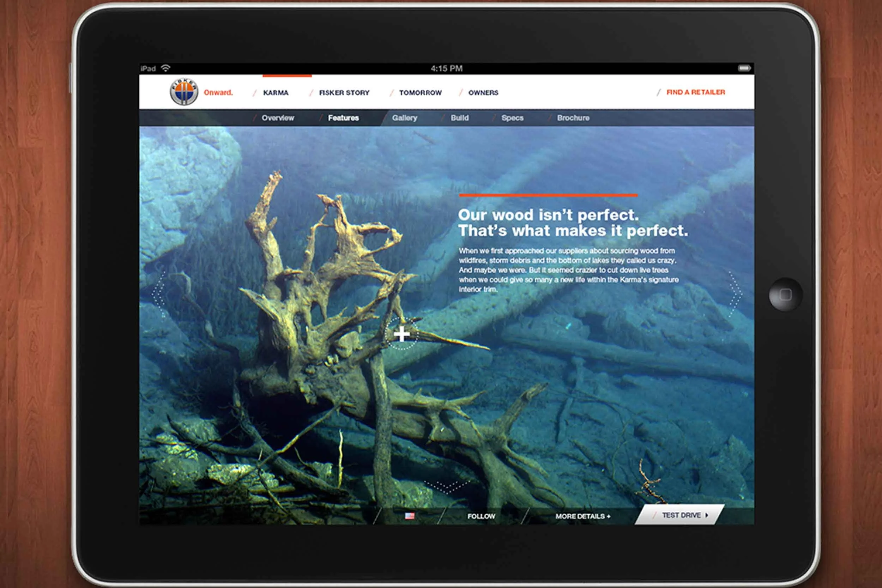Click the FIND A RETAILER link
The height and width of the screenshot is (588, 882).
695,92
